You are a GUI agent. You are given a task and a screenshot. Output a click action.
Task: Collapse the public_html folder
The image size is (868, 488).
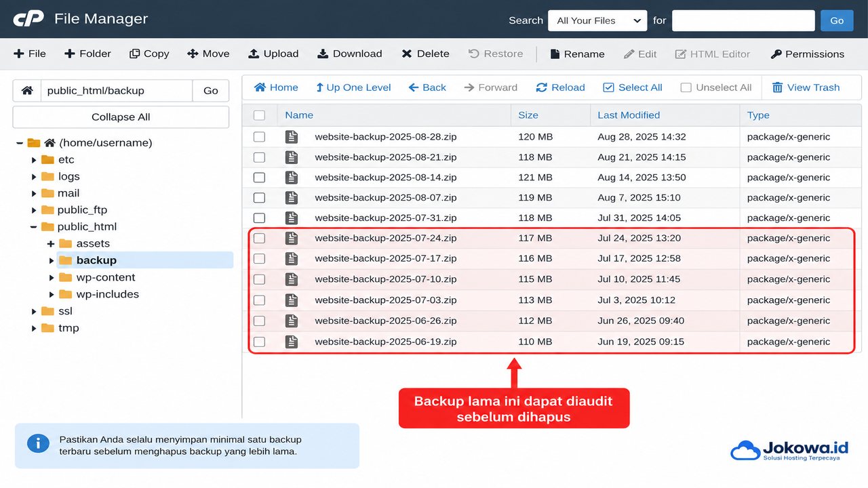34,227
